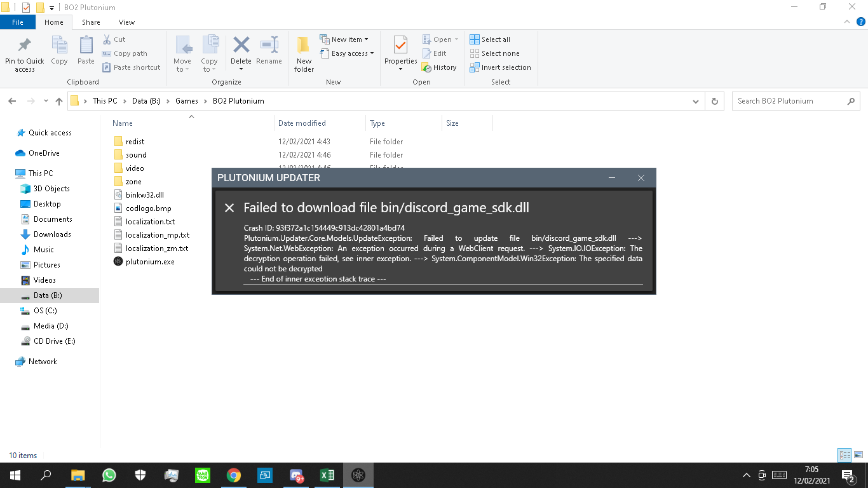Click the Up one level arrow
Screen dimensions: 868x488
(x=59, y=101)
